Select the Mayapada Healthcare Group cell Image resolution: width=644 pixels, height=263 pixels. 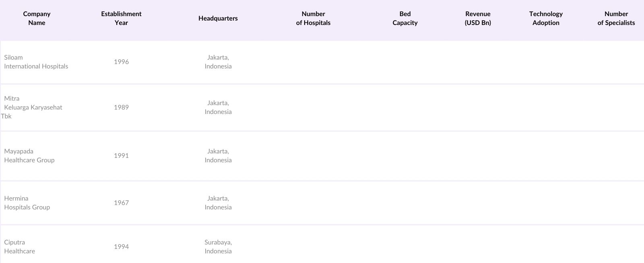pyautogui.click(x=29, y=156)
